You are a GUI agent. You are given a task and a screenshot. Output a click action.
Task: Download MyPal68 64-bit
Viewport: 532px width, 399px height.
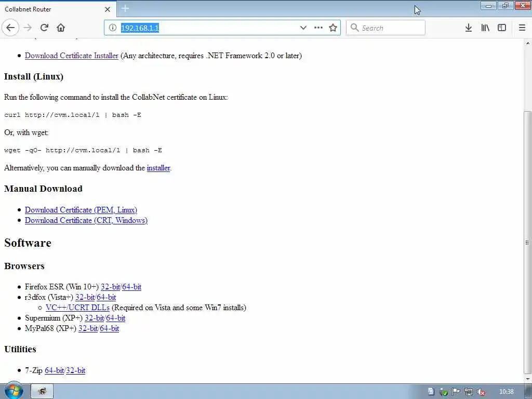110,329
